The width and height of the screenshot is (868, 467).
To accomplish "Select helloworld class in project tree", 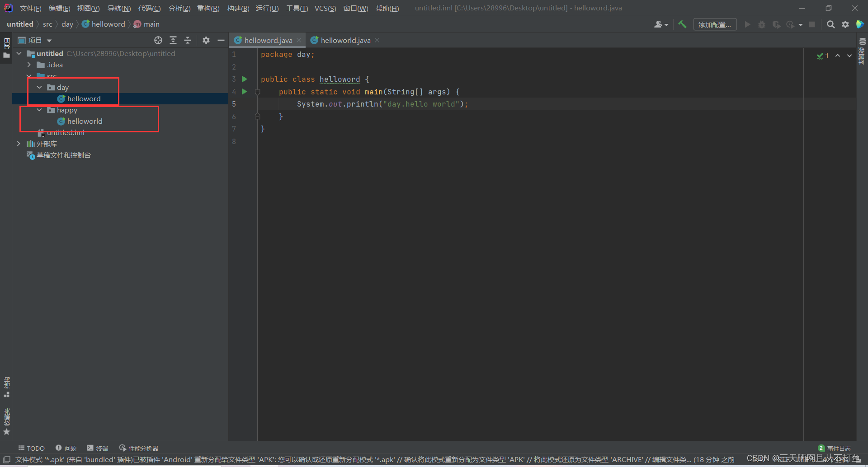I will coord(85,121).
